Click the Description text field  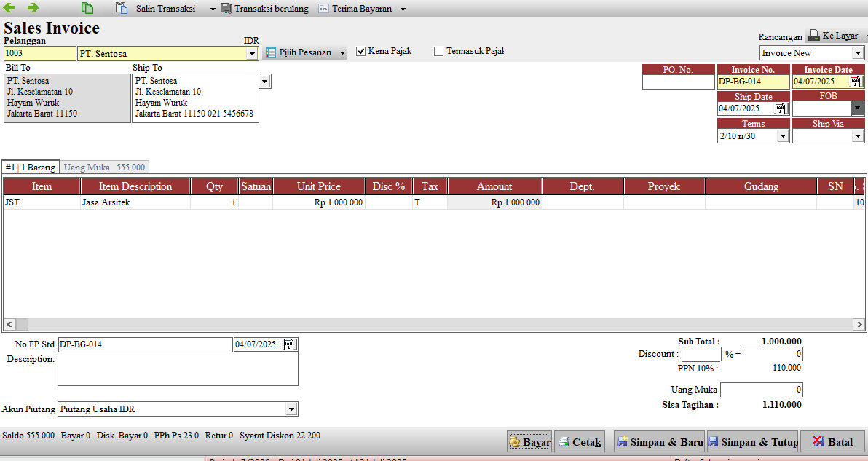[x=178, y=369]
